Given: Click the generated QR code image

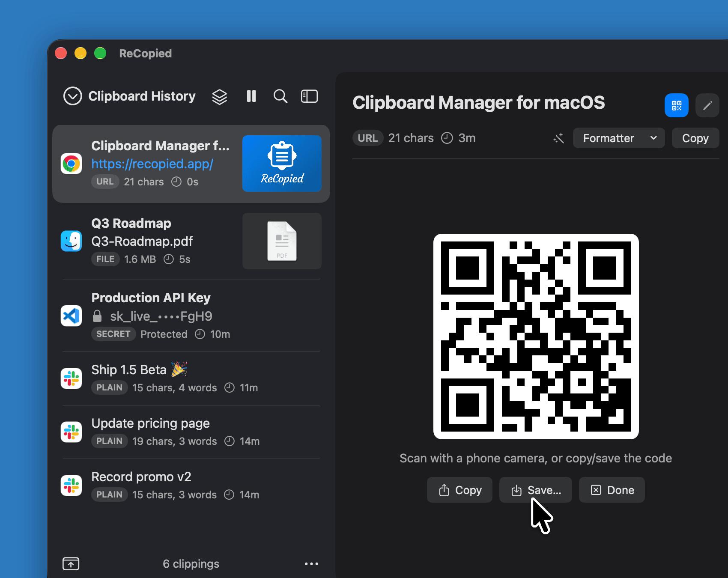Looking at the screenshot, I should [536, 337].
